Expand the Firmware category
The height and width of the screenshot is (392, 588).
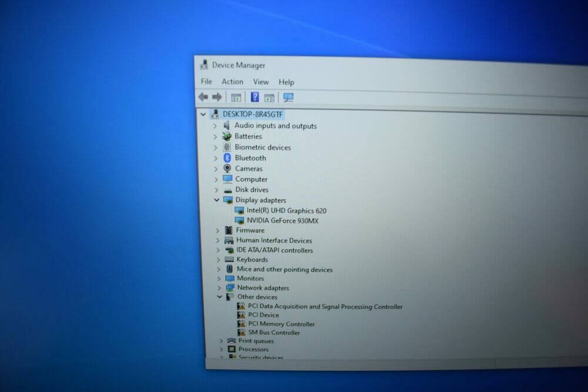click(x=218, y=230)
